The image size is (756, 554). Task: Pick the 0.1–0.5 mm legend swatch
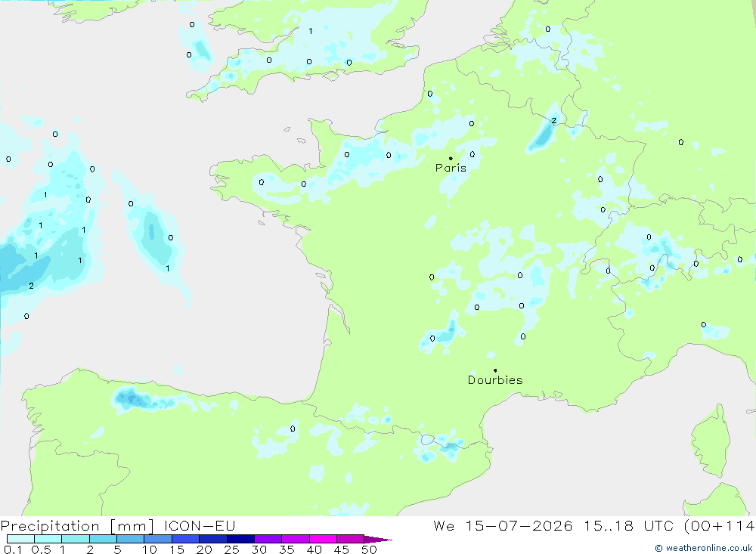(20, 539)
